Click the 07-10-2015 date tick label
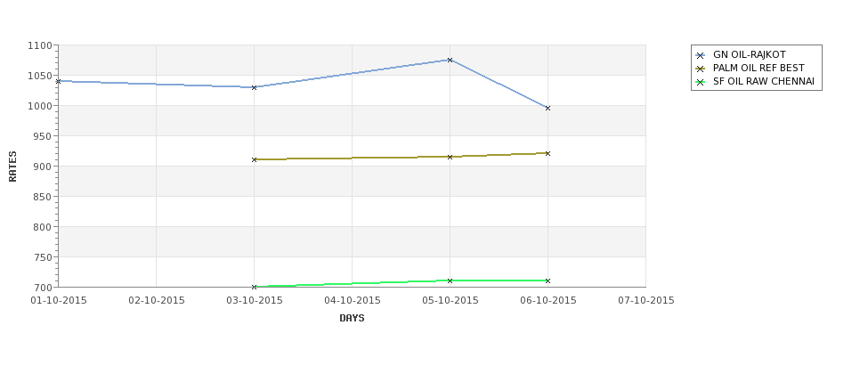The width and height of the screenshot is (868, 382). pos(646,300)
